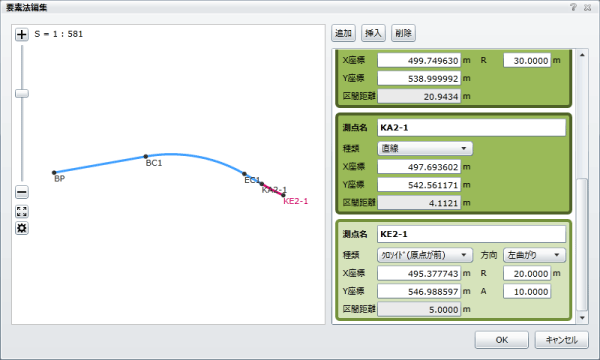Open the gear settings icon
Image resolution: width=600 pixels, height=360 pixels.
click(22, 228)
